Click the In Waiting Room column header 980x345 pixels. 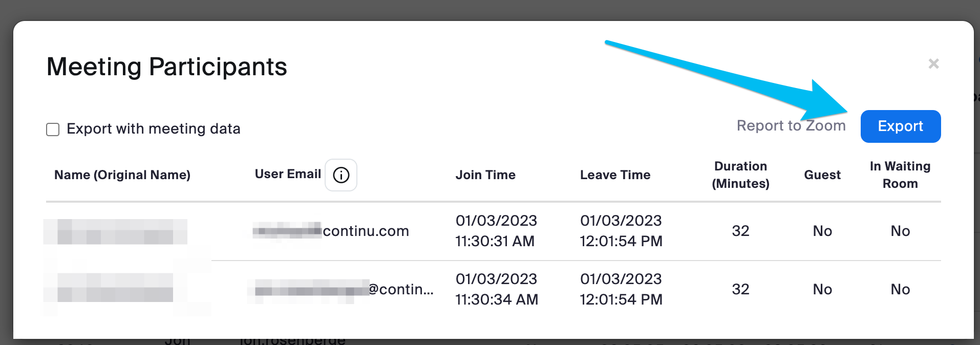[900, 175]
